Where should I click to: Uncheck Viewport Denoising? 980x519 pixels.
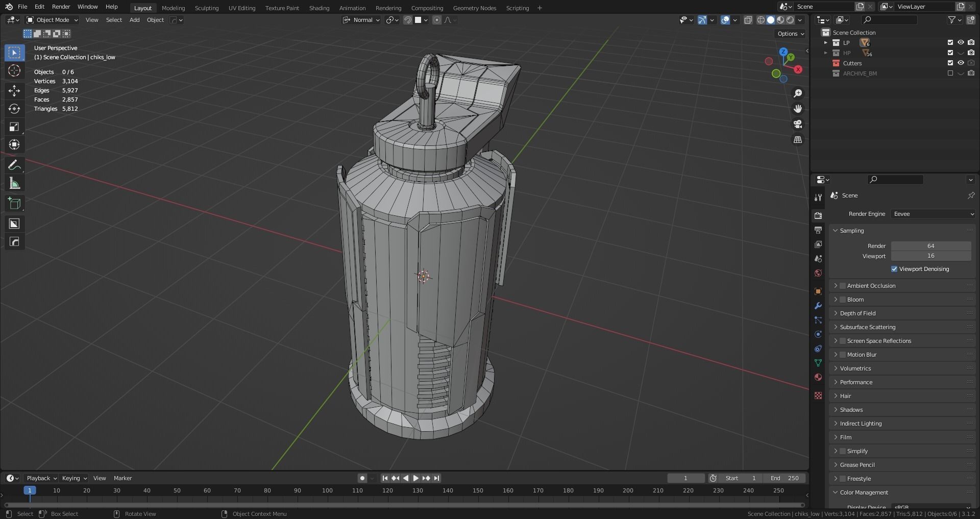tap(894, 269)
